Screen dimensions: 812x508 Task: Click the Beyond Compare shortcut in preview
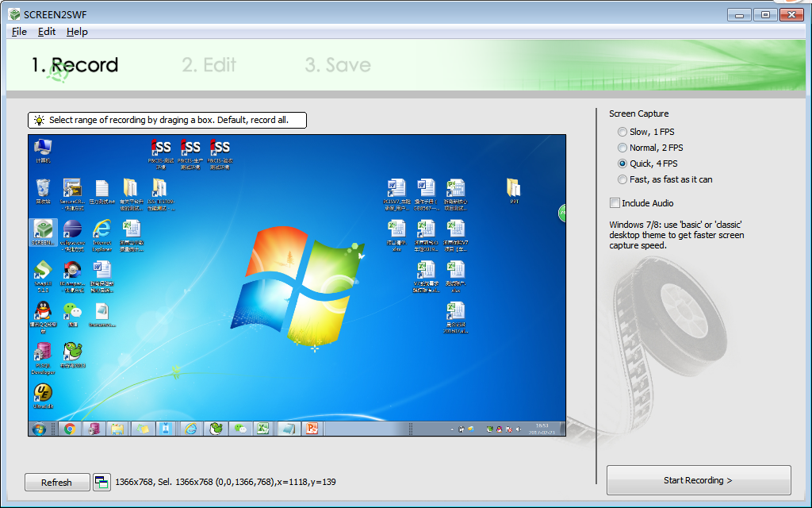pos(72,275)
